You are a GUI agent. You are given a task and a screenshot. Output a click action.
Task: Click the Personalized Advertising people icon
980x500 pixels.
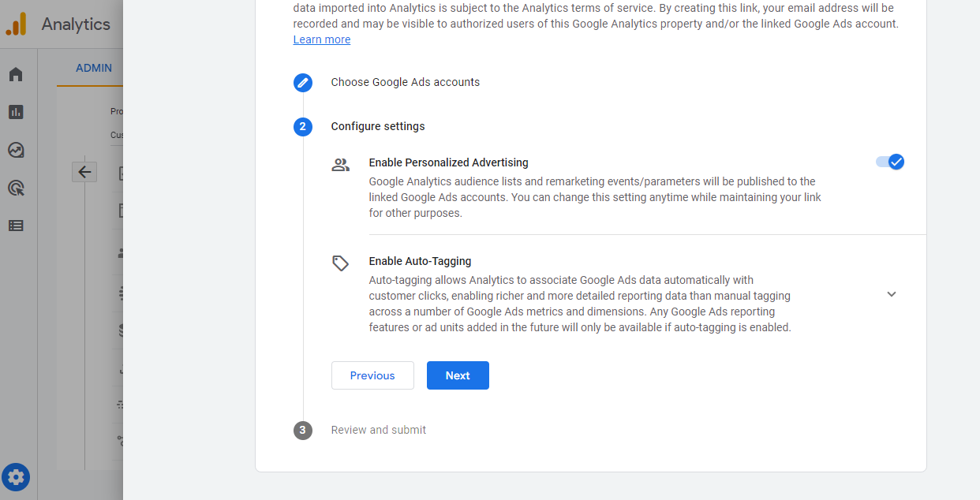[340, 165]
